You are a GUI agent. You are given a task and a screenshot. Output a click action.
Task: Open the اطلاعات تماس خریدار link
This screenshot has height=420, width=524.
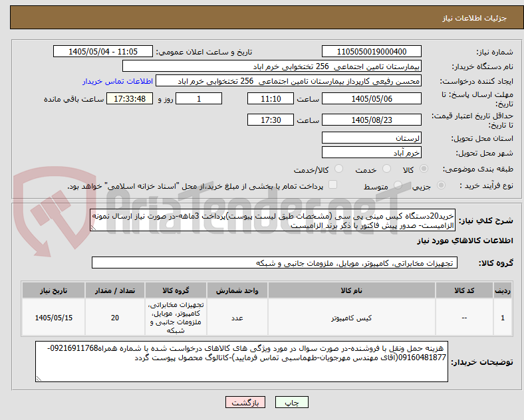click(118, 82)
